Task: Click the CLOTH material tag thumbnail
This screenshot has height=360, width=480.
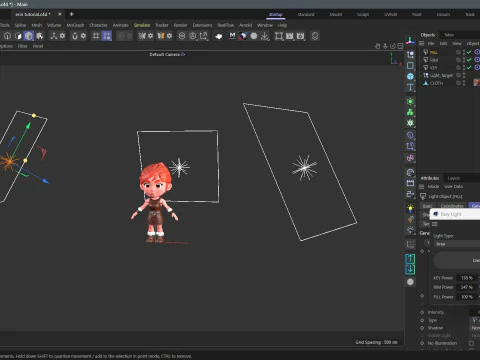Action: point(477,83)
